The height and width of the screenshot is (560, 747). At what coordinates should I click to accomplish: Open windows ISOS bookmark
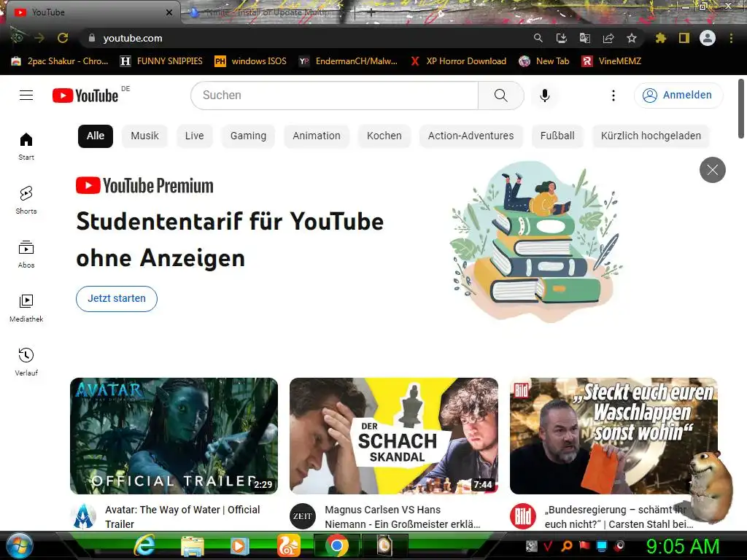251,61
